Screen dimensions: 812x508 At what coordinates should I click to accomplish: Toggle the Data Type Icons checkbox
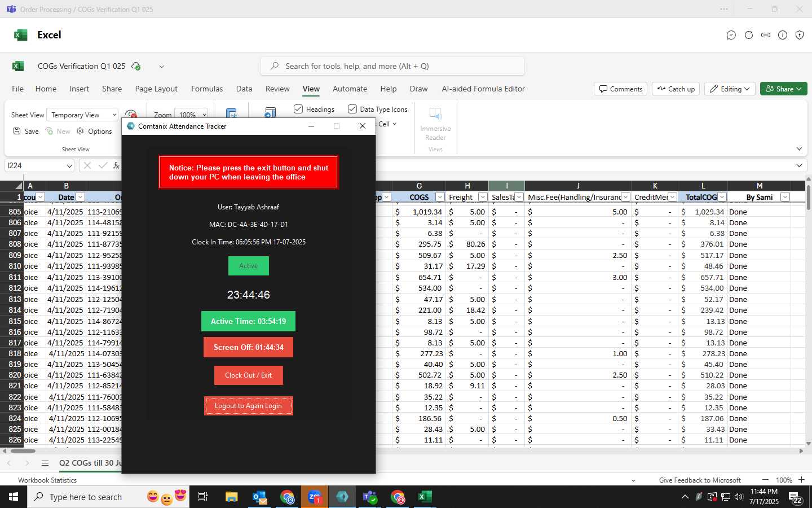352,109
